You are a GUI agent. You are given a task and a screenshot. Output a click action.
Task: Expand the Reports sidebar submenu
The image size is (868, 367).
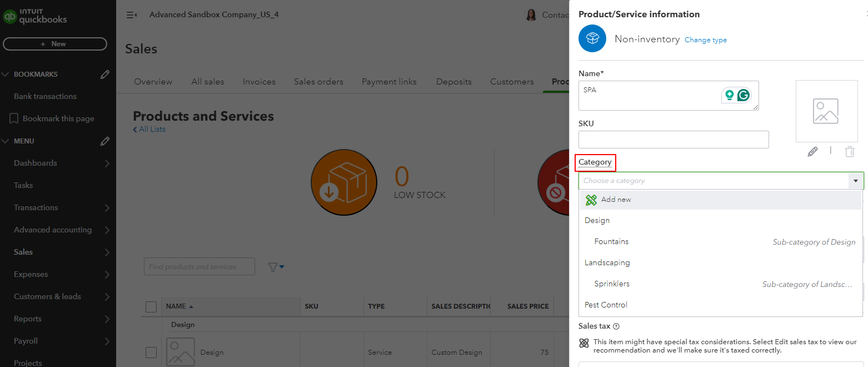[107, 319]
